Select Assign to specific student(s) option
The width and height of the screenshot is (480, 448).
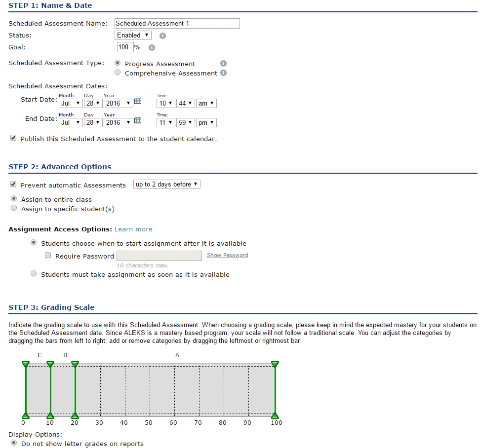point(14,208)
